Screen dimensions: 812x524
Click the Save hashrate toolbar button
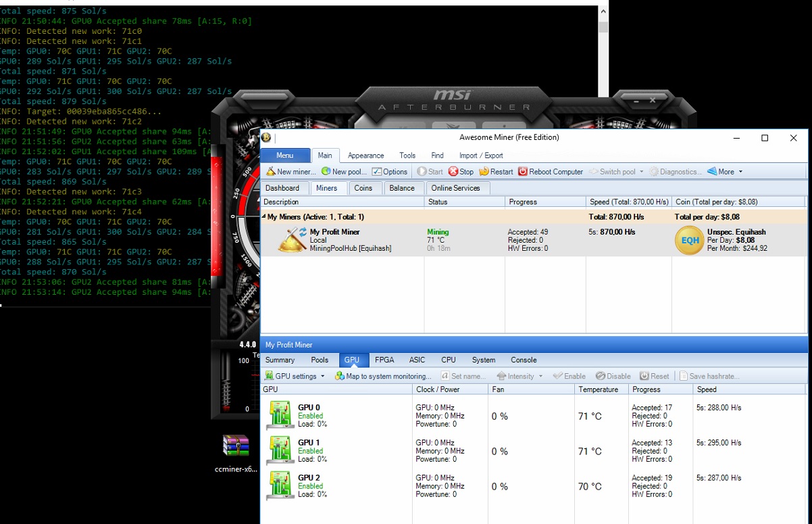coord(709,376)
